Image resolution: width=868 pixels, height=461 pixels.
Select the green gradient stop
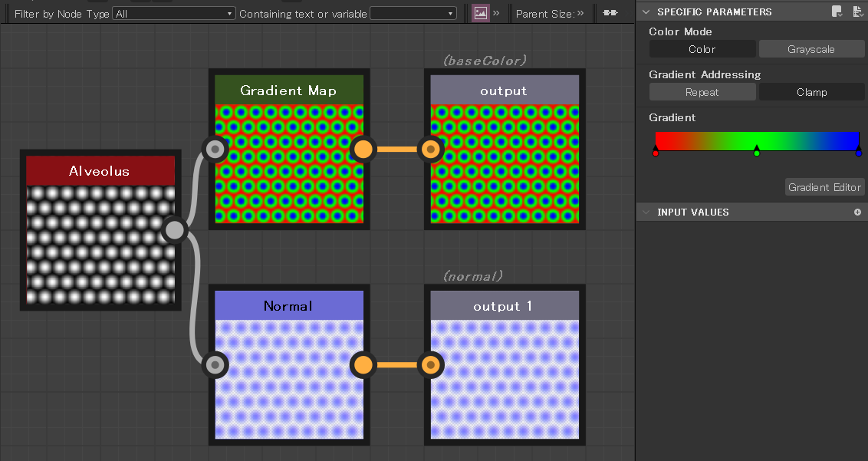(x=757, y=150)
